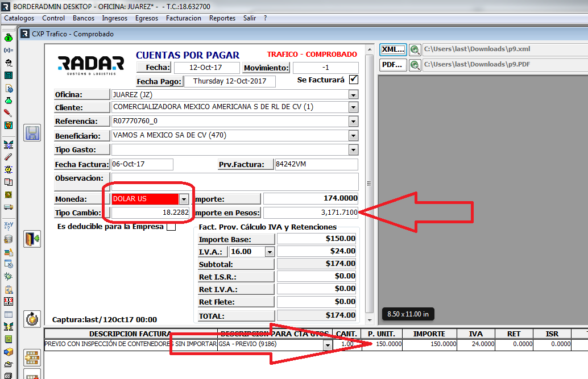The width and height of the screenshot is (588, 379).
Task: Click the IVA cell 24.0000 in grid
Action: pyautogui.click(x=476, y=344)
